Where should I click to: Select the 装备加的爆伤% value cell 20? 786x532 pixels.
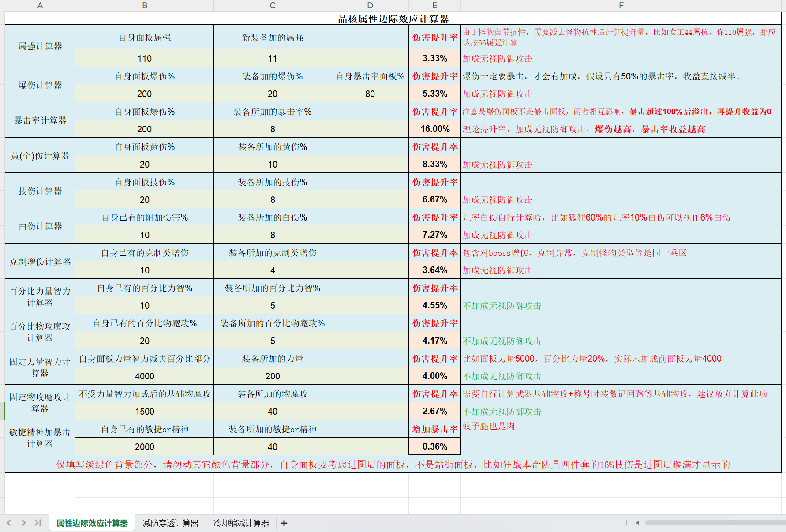pos(272,94)
